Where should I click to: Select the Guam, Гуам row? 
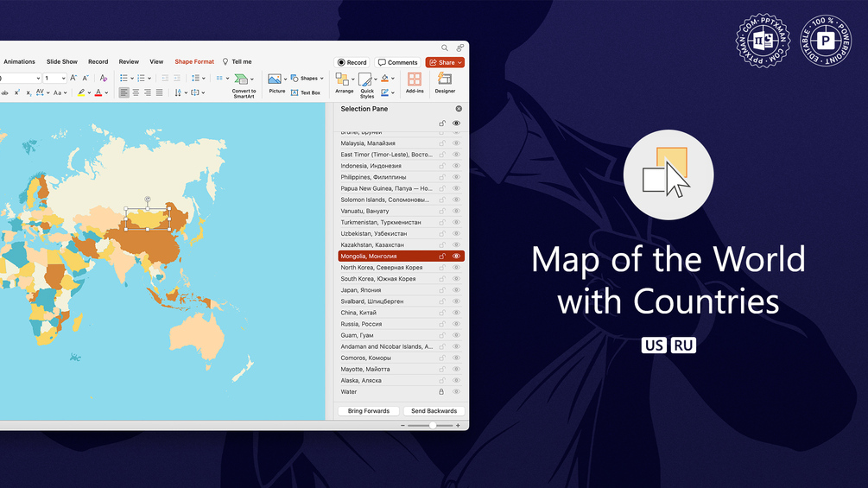point(401,335)
